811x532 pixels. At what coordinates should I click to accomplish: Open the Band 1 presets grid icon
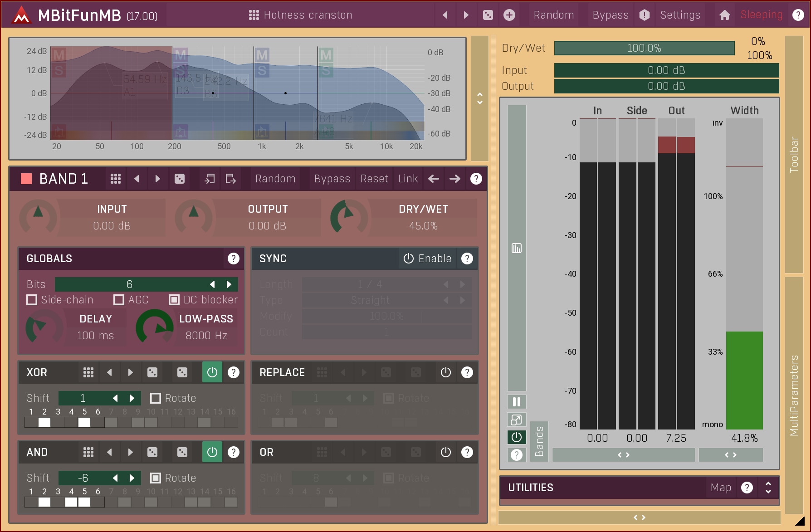[116, 179]
